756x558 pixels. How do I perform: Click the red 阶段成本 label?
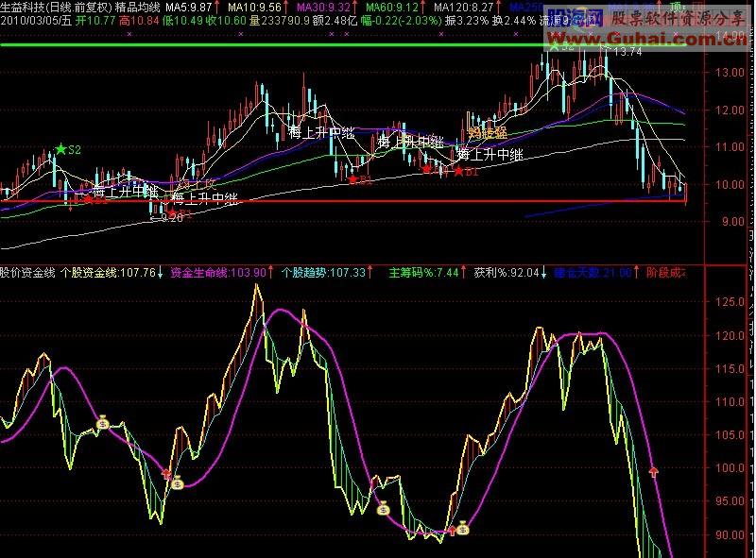click(x=666, y=273)
